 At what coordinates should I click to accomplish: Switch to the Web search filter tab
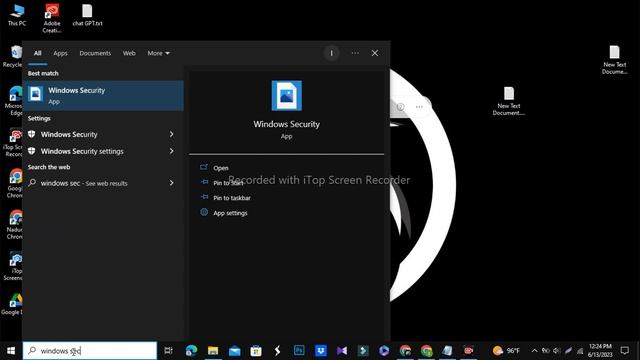(129, 53)
